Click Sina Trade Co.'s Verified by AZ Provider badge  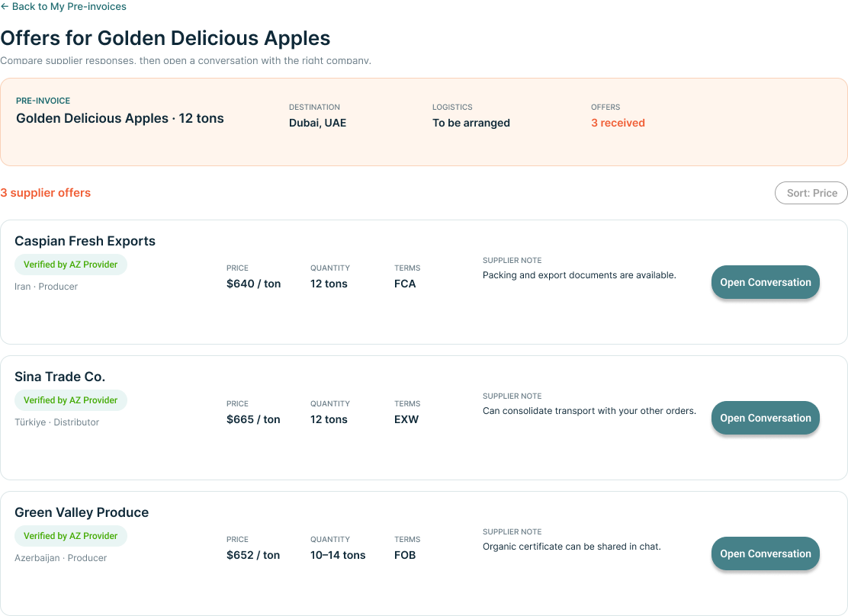(x=71, y=400)
